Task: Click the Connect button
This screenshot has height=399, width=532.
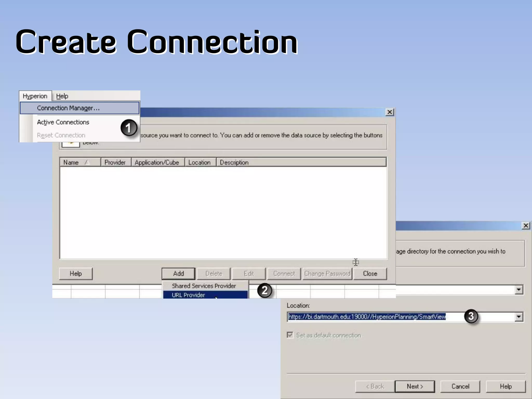Action: (x=284, y=274)
